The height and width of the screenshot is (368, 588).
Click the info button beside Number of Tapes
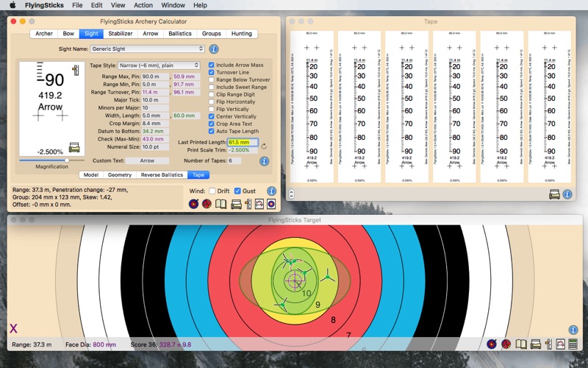(264, 161)
